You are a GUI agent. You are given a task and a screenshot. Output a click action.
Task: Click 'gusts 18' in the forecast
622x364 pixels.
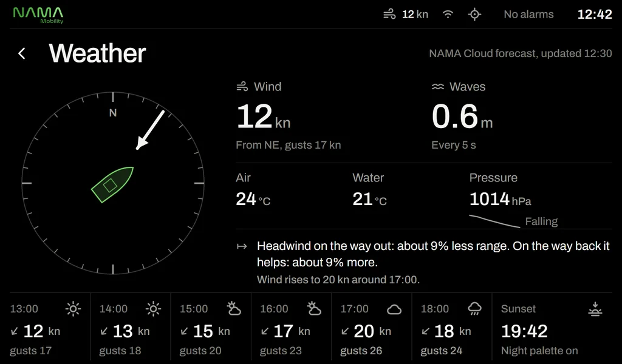click(x=120, y=351)
